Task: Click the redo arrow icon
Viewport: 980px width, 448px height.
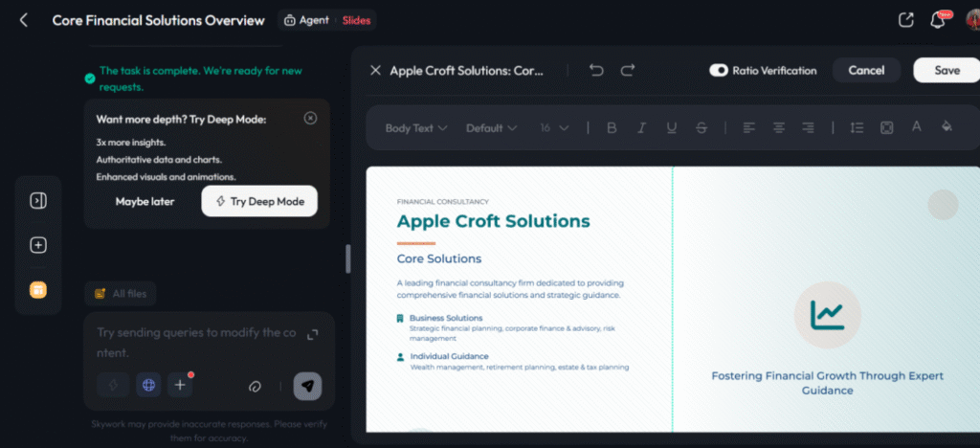Action: [x=628, y=70]
